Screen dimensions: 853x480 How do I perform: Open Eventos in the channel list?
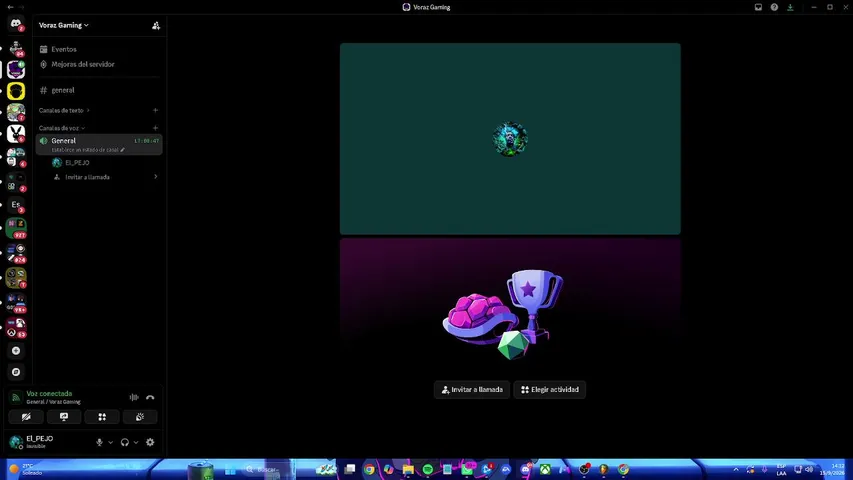98,49
